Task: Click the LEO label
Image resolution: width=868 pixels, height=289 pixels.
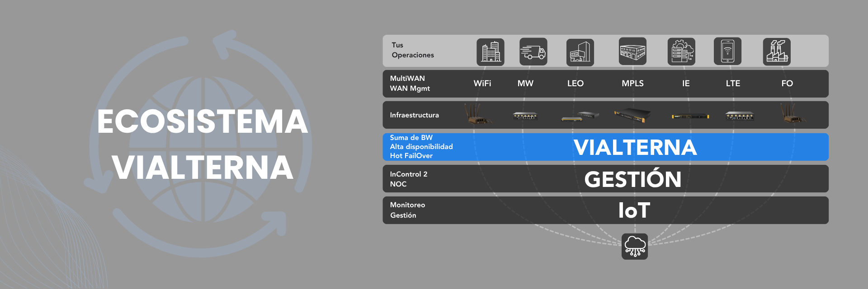Action: [x=576, y=84]
